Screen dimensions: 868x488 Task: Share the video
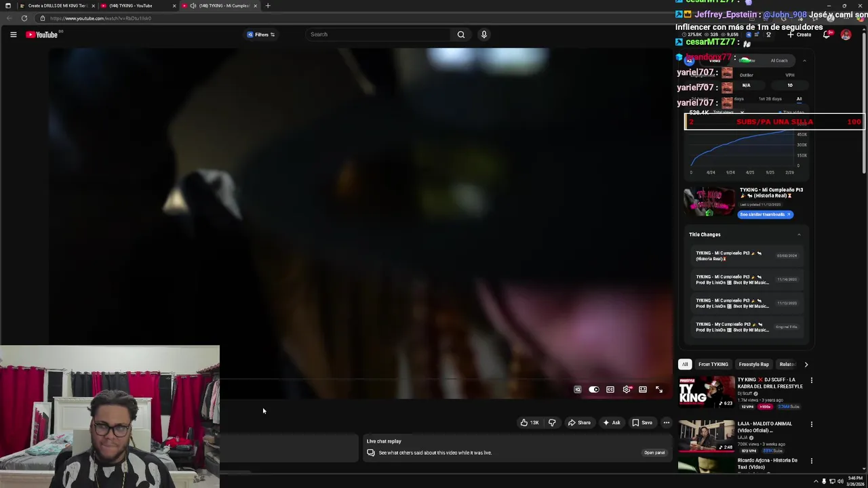(x=579, y=423)
